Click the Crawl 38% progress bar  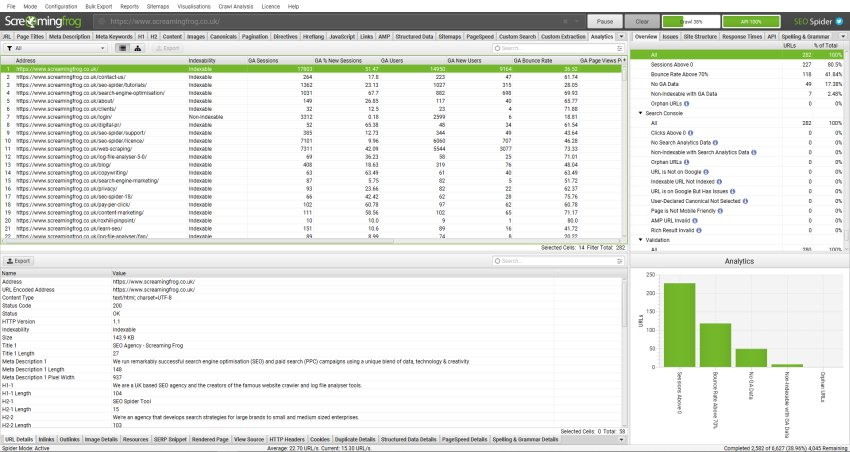pyautogui.click(x=691, y=22)
